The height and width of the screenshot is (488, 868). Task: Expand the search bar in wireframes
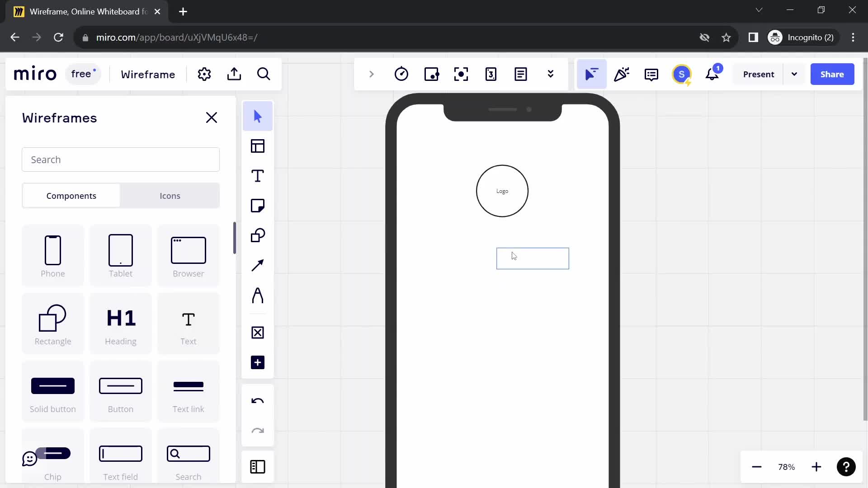point(121,160)
